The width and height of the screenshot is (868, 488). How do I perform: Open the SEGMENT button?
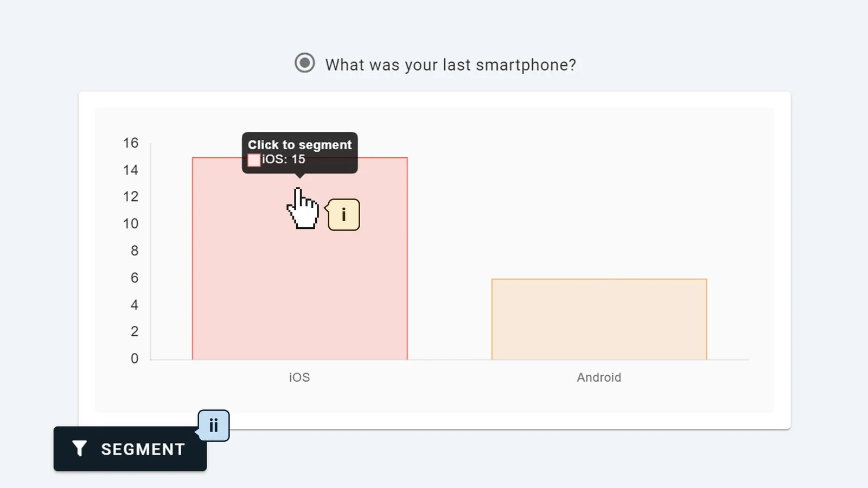[130, 449]
